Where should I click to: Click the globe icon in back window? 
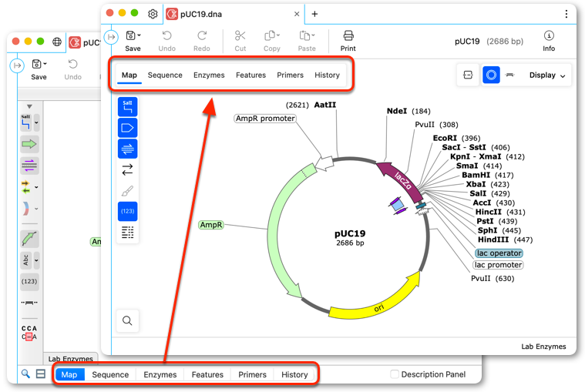(x=57, y=42)
